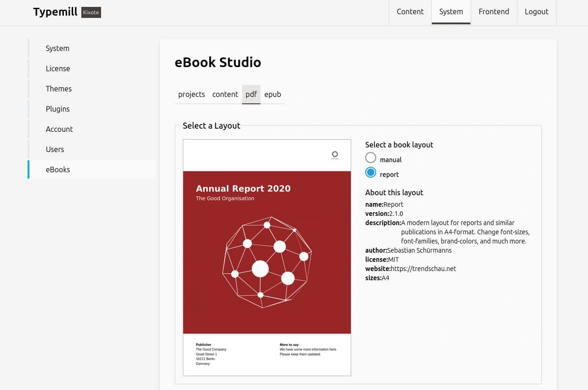The width and height of the screenshot is (588, 390).
Task: Click the Annual Report cover preview
Action: pos(267,257)
